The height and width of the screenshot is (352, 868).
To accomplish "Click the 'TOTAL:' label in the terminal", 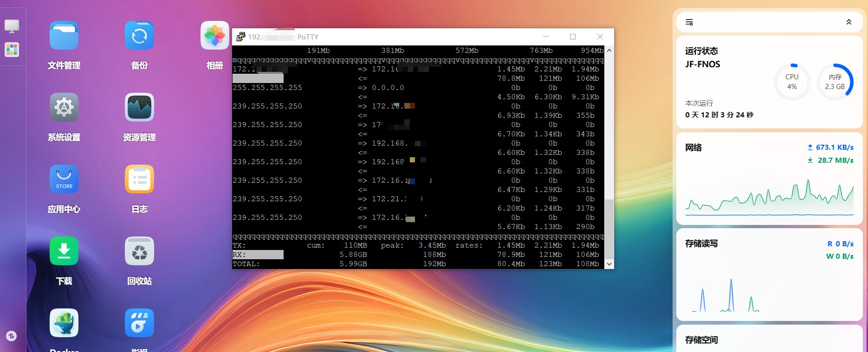I will [246, 264].
